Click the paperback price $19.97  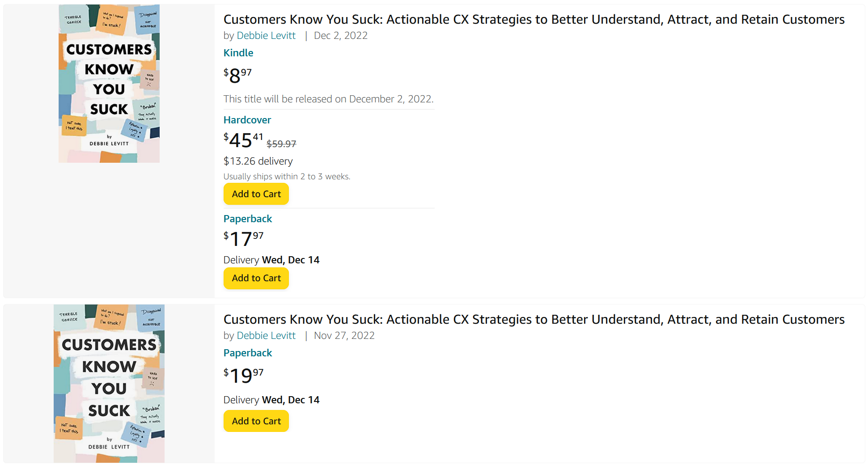tap(244, 375)
